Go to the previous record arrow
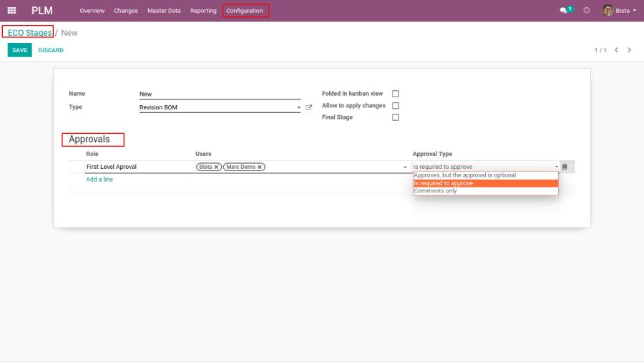Image resolution: width=644 pixels, height=362 pixels. [x=617, y=50]
